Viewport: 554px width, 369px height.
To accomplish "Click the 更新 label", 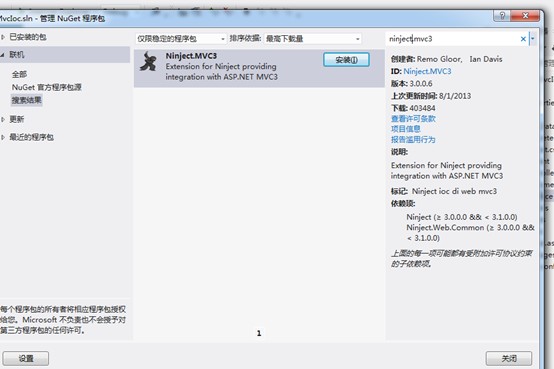I will [x=17, y=119].
